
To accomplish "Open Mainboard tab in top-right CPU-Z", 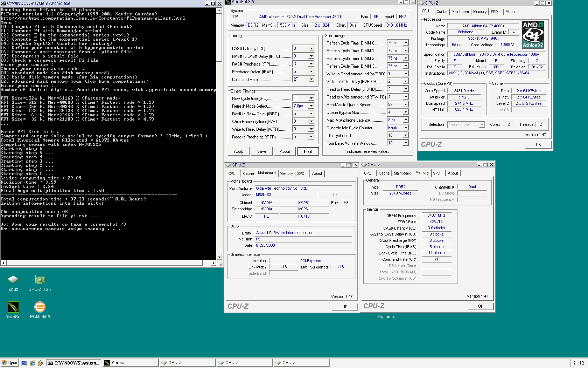I will coord(460,12).
